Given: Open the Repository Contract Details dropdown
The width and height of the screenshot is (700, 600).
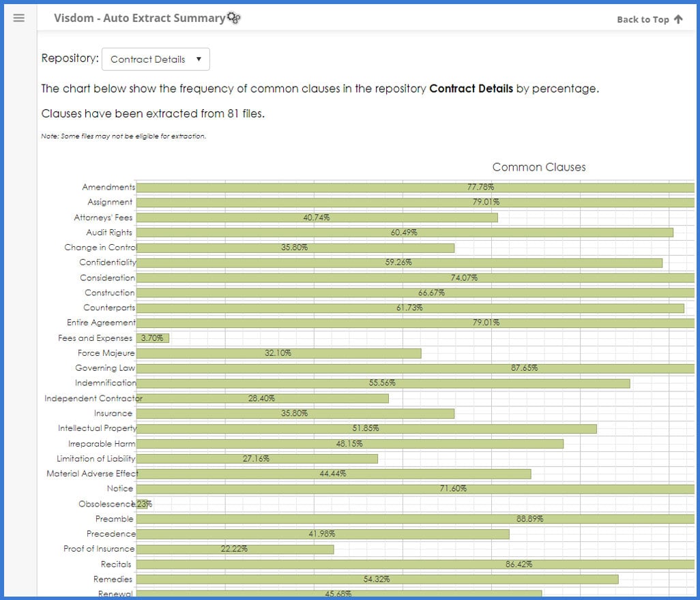Looking at the screenshot, I should pyautogui.click(x=156, y=59).
